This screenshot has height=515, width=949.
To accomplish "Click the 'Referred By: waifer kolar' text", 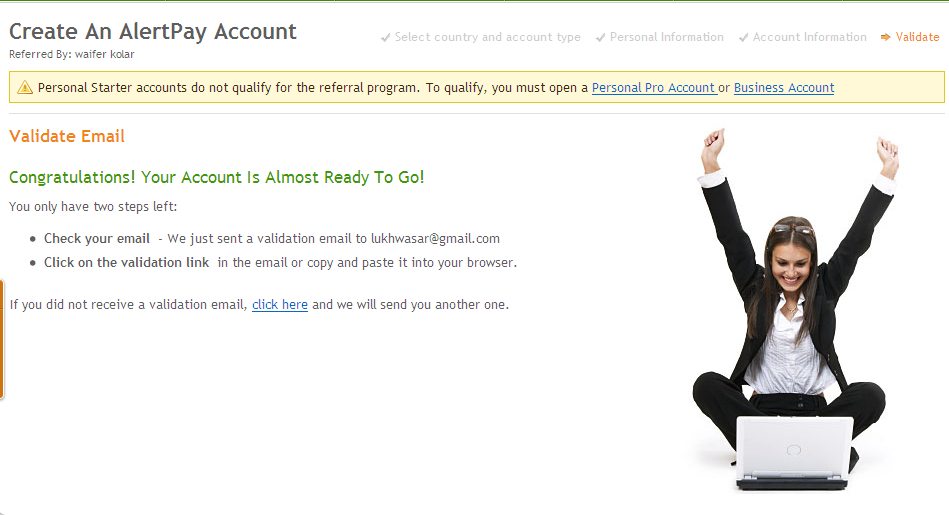I will [x=71, y=54].
